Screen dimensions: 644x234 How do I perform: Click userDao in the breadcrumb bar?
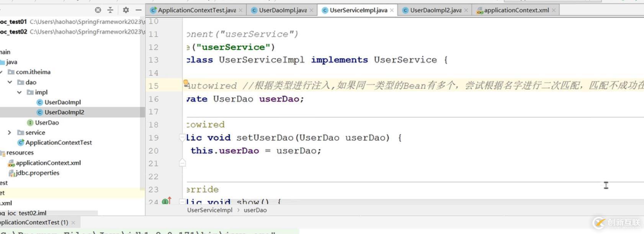[255, 210]
